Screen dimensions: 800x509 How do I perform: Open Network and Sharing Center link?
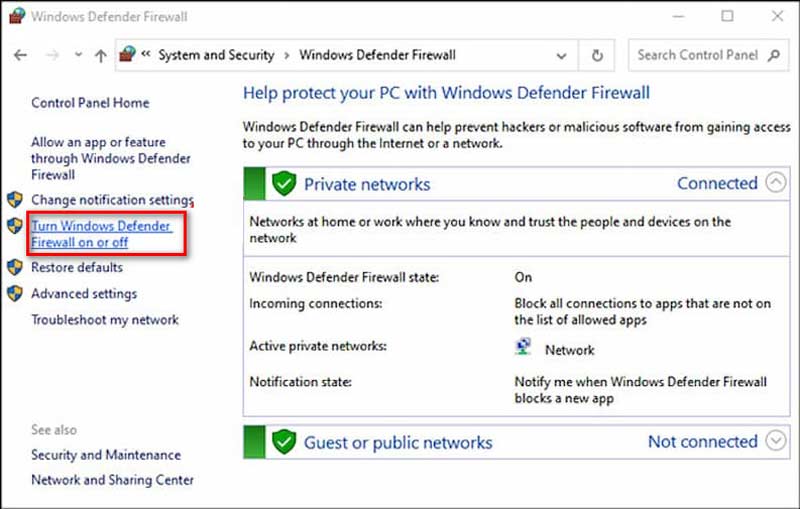(112, 480)
